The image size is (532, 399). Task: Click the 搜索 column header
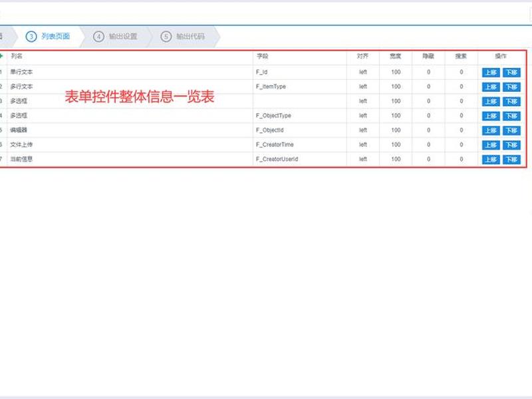click(461, 56)
